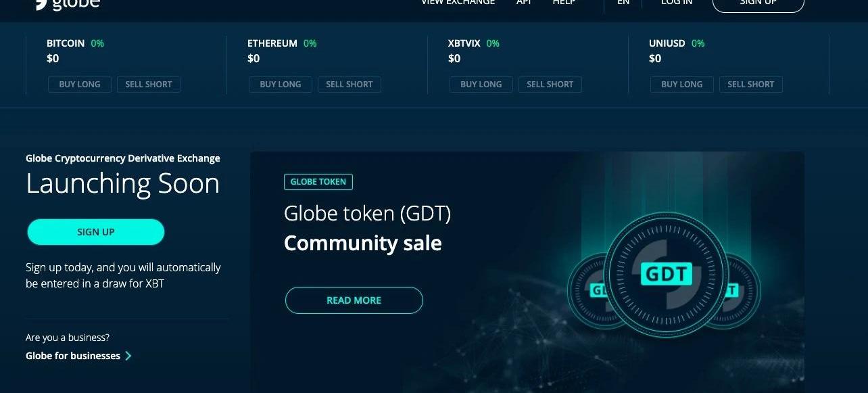Click Buy Long under Bitcoin

tap(80, 85)
